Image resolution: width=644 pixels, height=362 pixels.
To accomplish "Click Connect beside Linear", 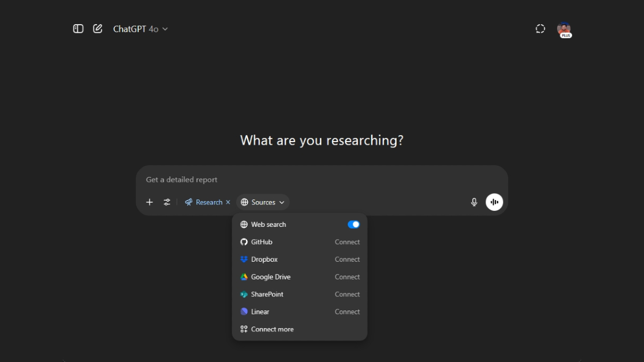I will [x=347, y=312].
